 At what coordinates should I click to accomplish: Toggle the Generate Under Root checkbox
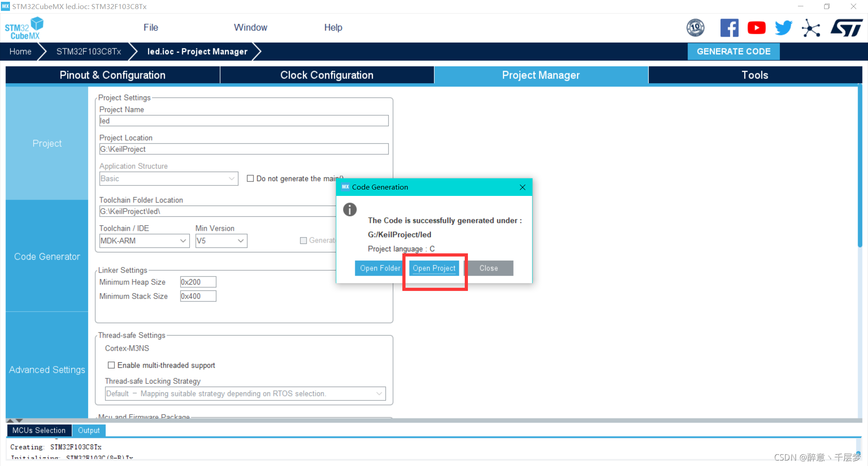tap(303, 241)
